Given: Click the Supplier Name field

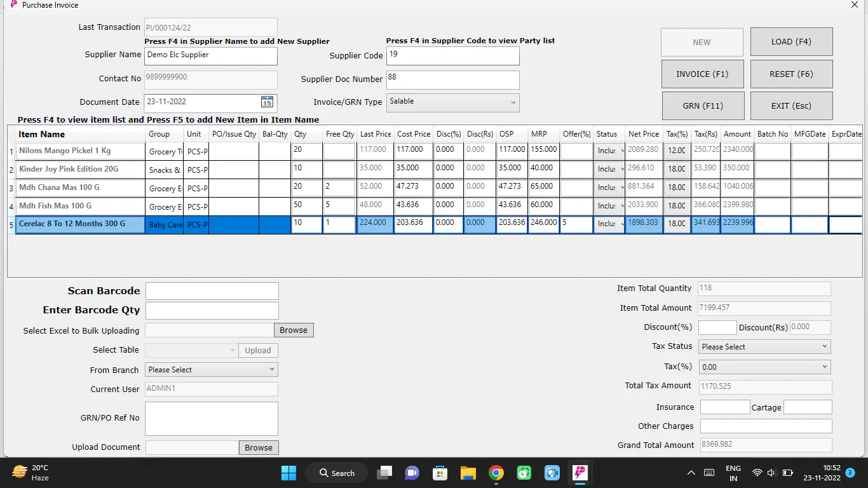Looking at the screenshot, I should click(x=211, y=56).
